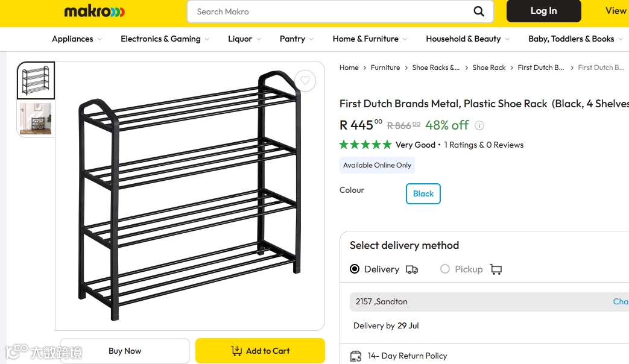The image size is (629, 364).
Task: View the second product thumbnail
Action: coord(36,119)
